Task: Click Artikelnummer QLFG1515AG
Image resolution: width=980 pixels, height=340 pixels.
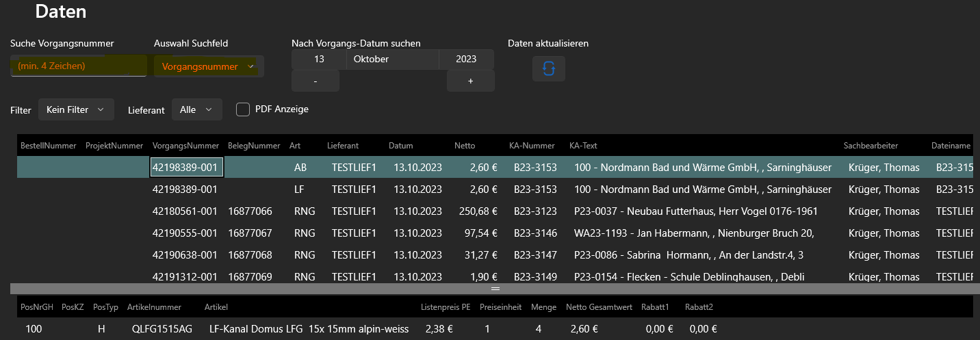Action: coord(162,329)
